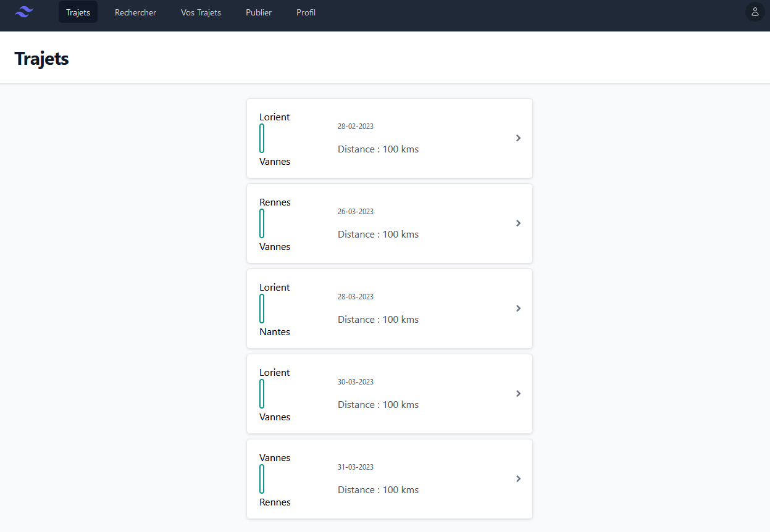Open chevron for the 31-03-2023 trip
770x532 pixels.
click(519, 479)
